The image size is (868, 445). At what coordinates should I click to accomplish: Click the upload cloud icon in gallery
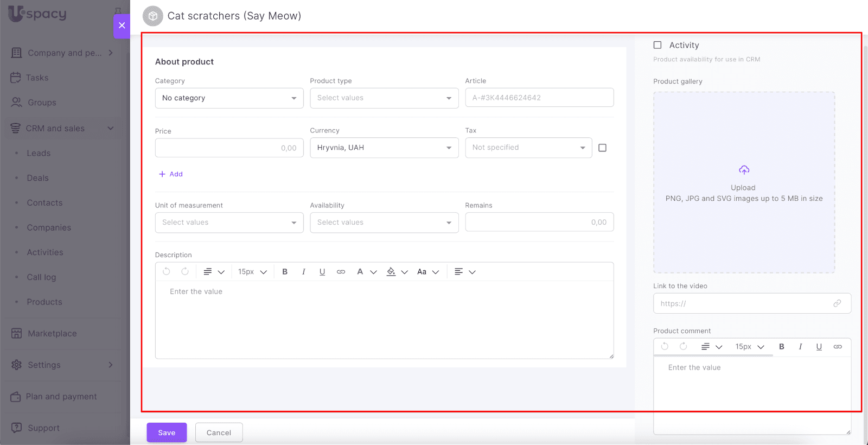744,170
